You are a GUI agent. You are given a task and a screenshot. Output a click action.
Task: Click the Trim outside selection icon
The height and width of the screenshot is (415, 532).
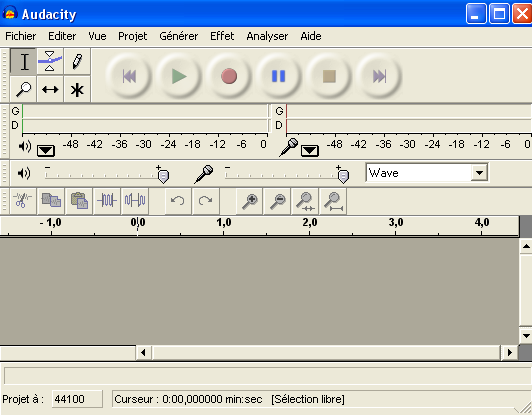(x=107, y=201)
